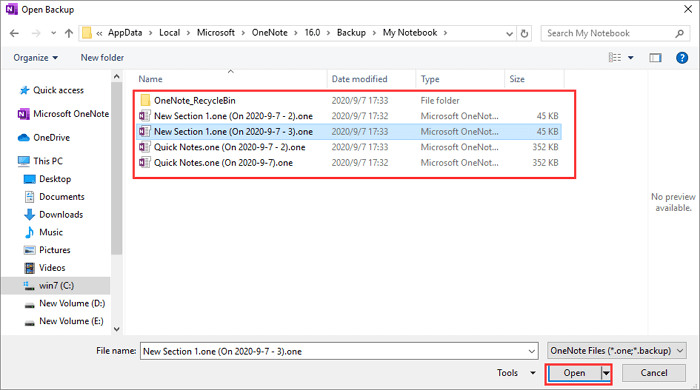Expand the Open button split arrow

coord(606,373)
